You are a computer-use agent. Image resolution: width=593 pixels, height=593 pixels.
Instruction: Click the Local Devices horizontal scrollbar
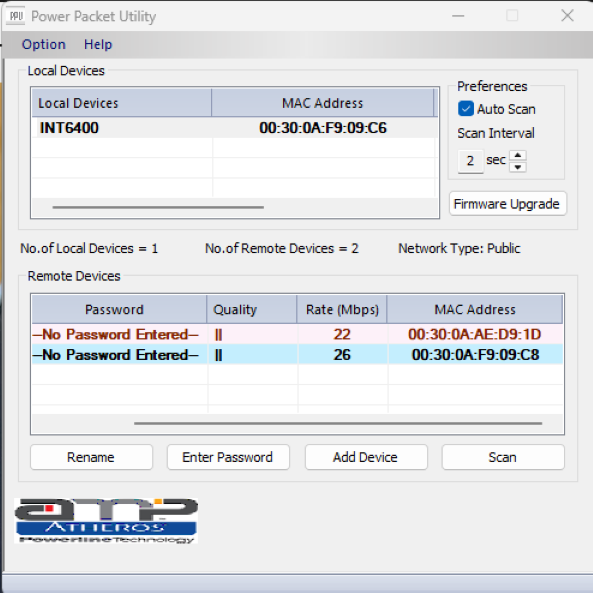(x=158, y=207)
